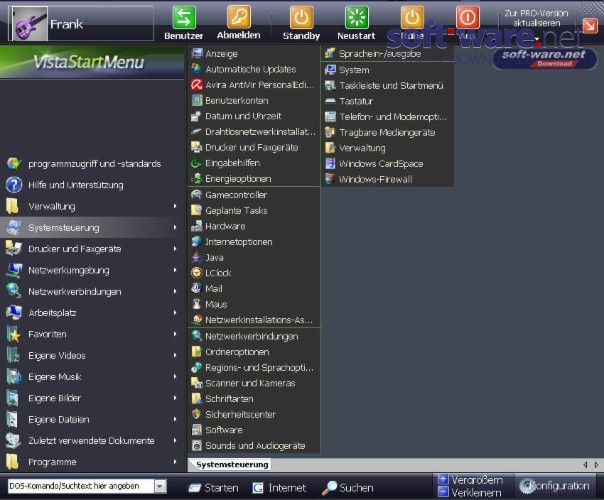Open Taskleiste und Startmenü entry
This screenshot has height=500, width=604.
(387, 86)
